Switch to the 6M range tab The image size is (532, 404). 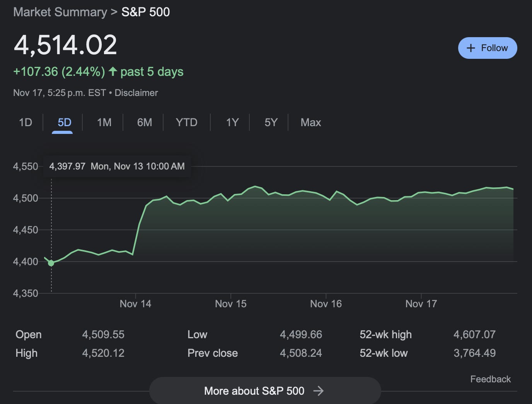coord(145,123)
